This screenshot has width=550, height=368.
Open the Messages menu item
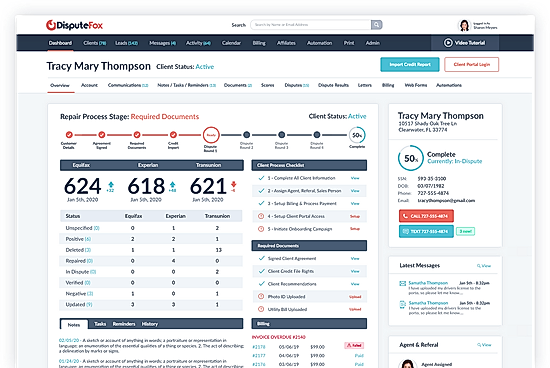[162, 43]
